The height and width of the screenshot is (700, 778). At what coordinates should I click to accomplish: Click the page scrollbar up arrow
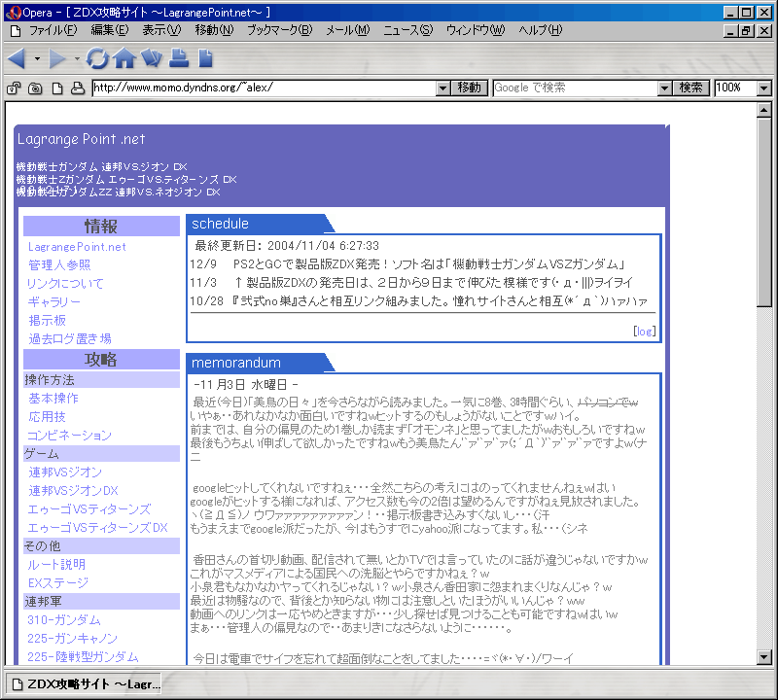[764, 110]
